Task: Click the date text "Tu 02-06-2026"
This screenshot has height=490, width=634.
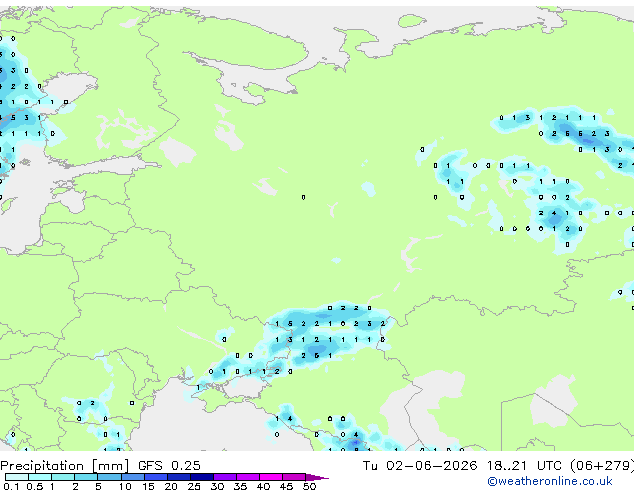Action: [420, 465]
